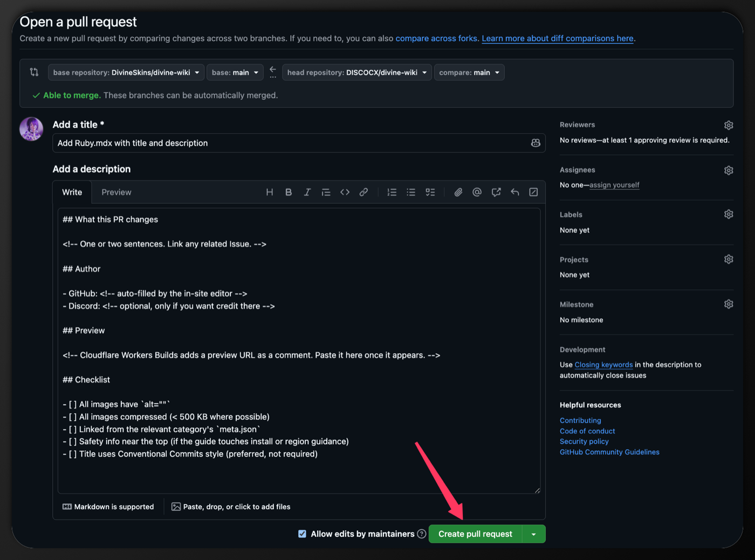Open Learn more about diff comparisons link
Image resolution: width=755 pixels, height=560 pixels.
point(558,38)
